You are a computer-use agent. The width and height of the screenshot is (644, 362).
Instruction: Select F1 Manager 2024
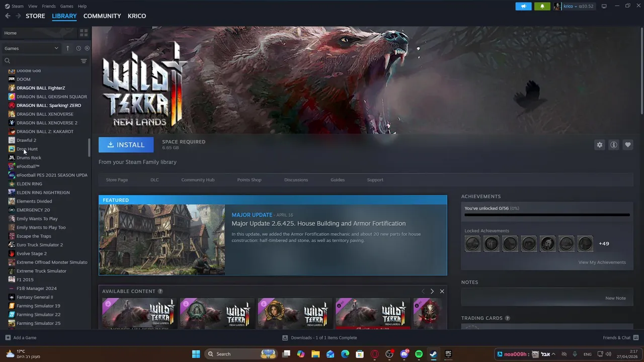pyautogui.click(x=36, y=288)
